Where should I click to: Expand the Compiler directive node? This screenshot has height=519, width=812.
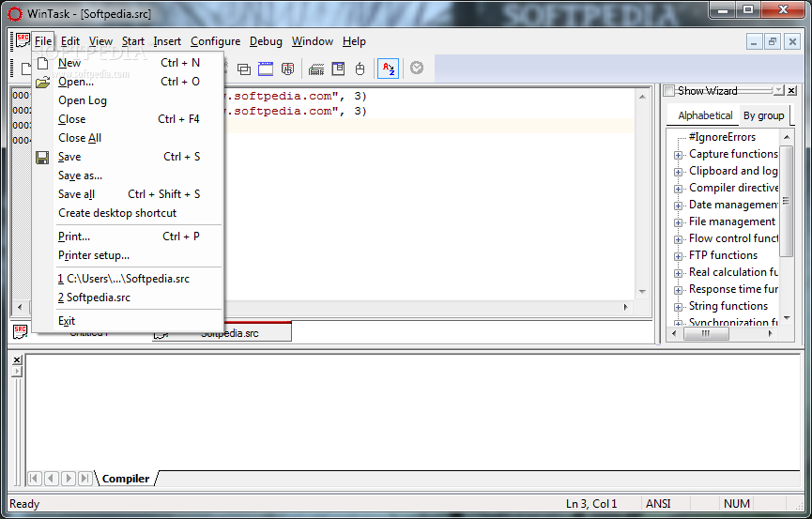678,189
